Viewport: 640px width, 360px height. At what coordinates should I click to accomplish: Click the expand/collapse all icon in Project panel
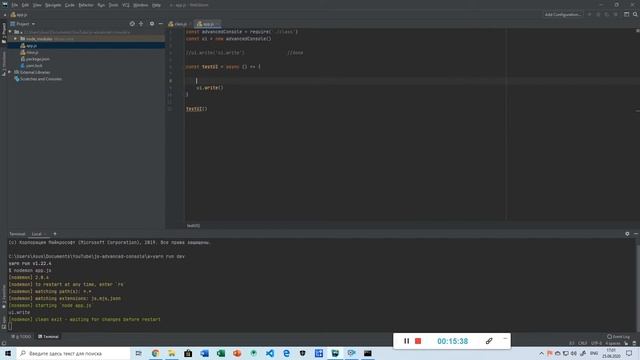(141, 24)
